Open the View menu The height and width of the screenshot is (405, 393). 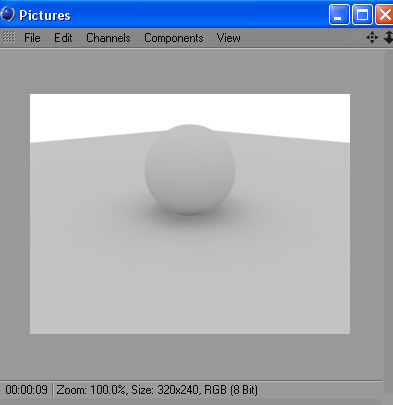coord(229,38)
